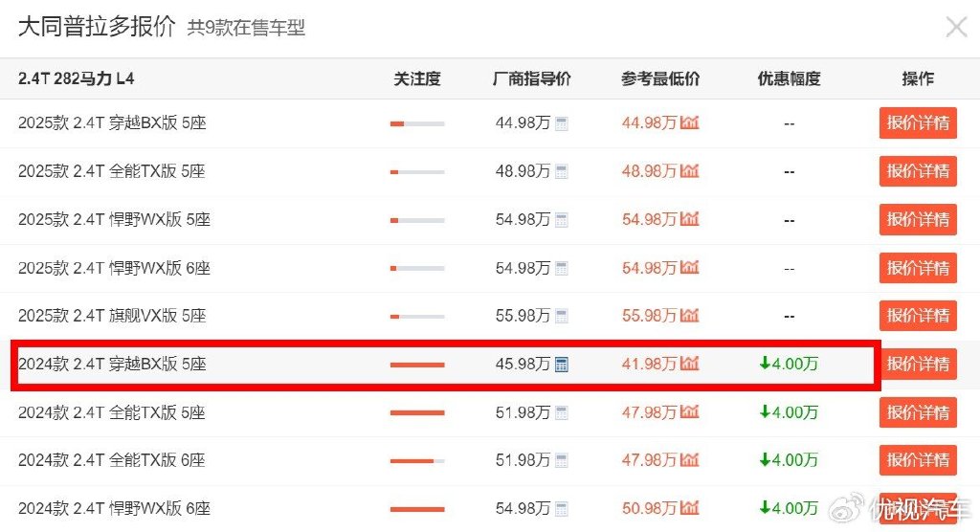The image size is (980, 532).
Task: Open the 2024款 2.4T 穿越BX版 5座 model link
Action: pyautogui.click(x=112, y=364)
